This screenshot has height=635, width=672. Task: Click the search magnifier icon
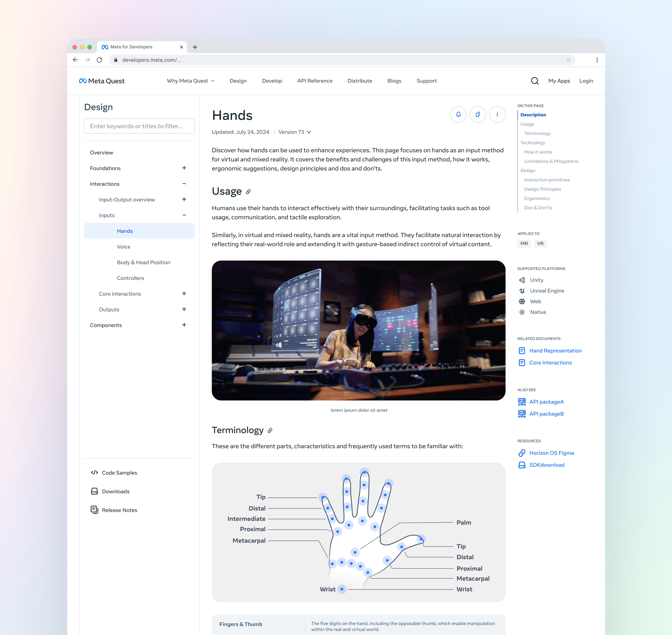click(535, 81)
